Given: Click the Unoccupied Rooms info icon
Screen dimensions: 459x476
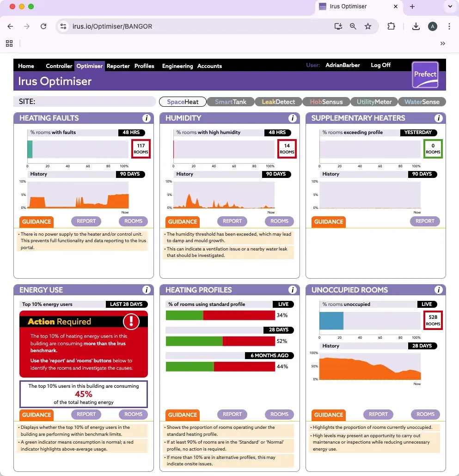Looking at the screenshot, I should pyautogui.click(x=439, y=290).
